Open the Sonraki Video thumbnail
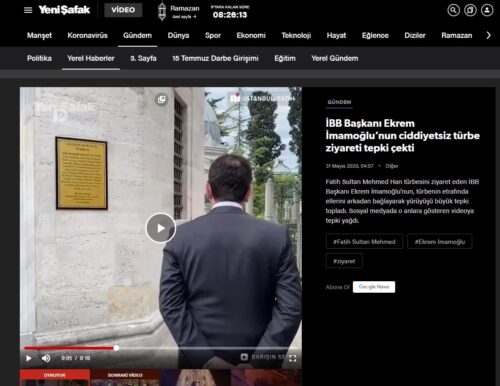 [125, 377]
